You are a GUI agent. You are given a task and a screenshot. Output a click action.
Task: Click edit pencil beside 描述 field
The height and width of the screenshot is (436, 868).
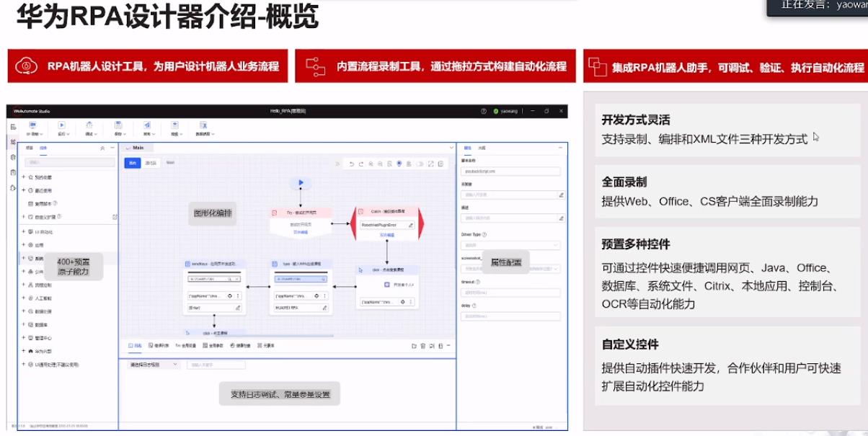561,218
